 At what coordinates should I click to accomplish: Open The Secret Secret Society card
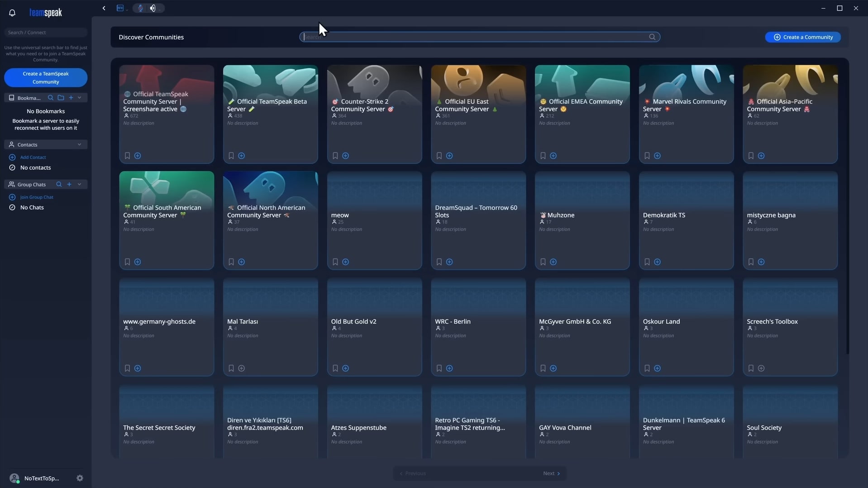pyautogui.click(x=167, y=421)
